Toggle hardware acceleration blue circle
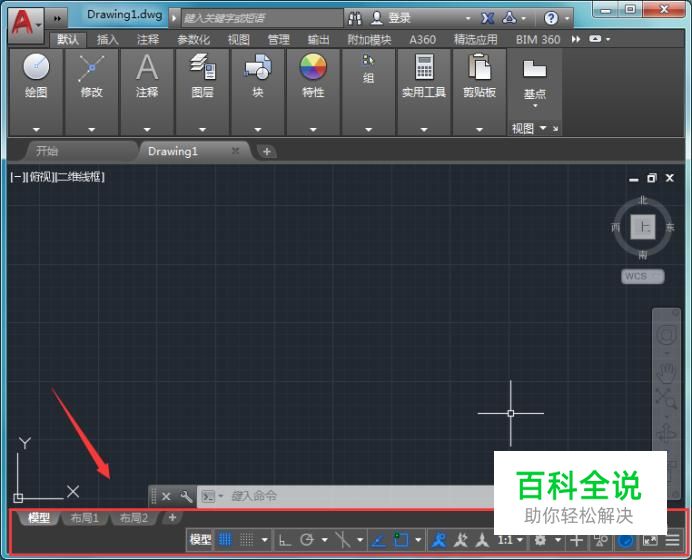 [625, 541]
